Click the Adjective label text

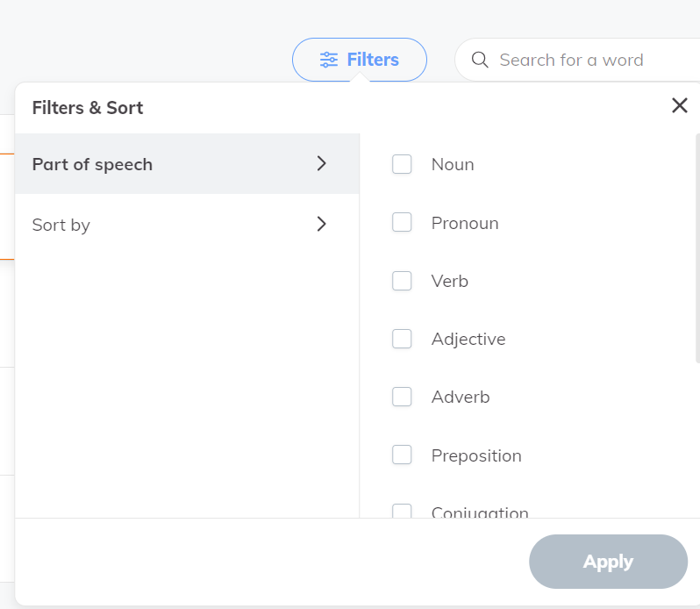(468, 339)
